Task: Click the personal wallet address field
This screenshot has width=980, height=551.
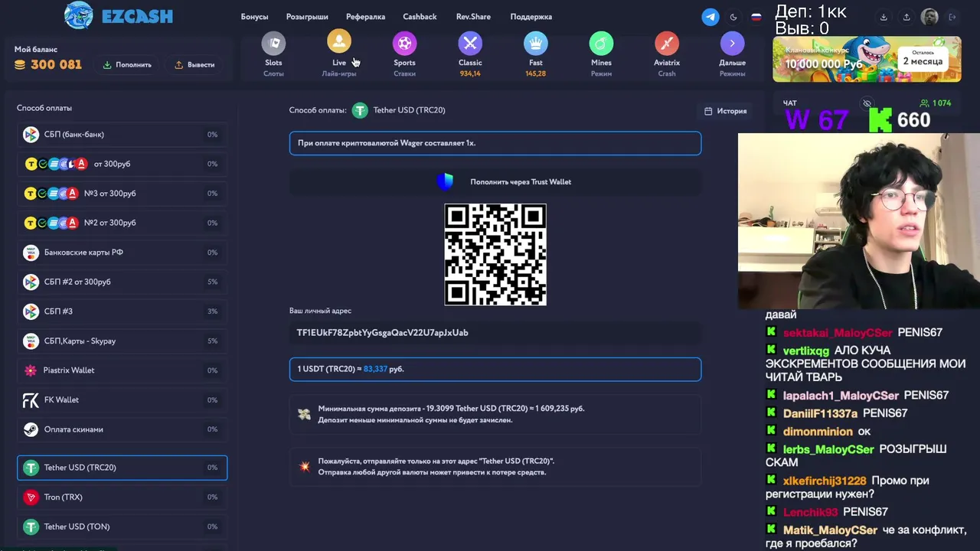Action: point(495,333)
